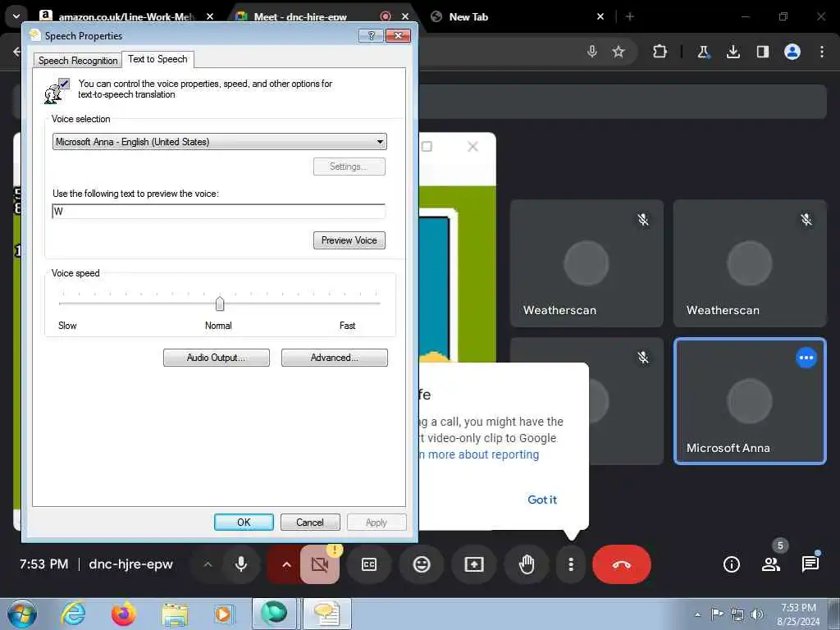This screenshot has height=630, width=840.
Task: Close the small popup window behind dialog
Action: 472,146
